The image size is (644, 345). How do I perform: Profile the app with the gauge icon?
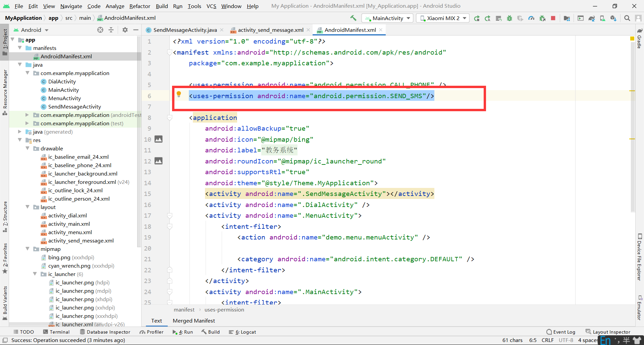[531, 18]
